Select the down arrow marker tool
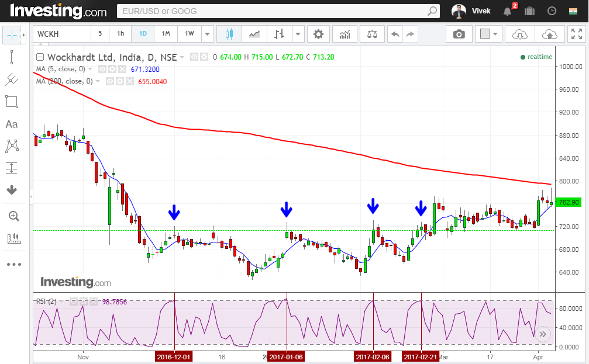 [x=12, y=190]
